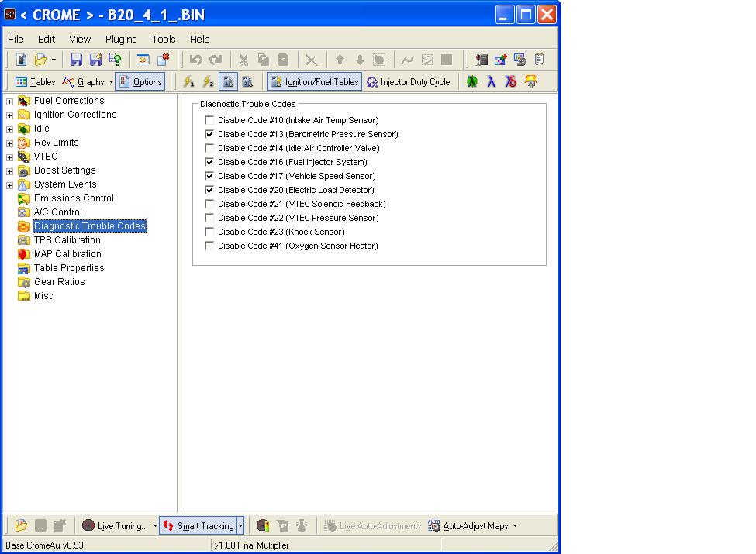This screenshot has height=554, width=756.
Task: Click the Open file folder icon
Action: [40, 60]
